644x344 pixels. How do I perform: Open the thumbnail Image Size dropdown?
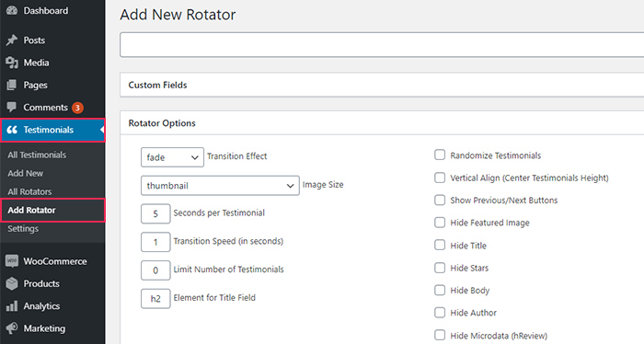220,186
